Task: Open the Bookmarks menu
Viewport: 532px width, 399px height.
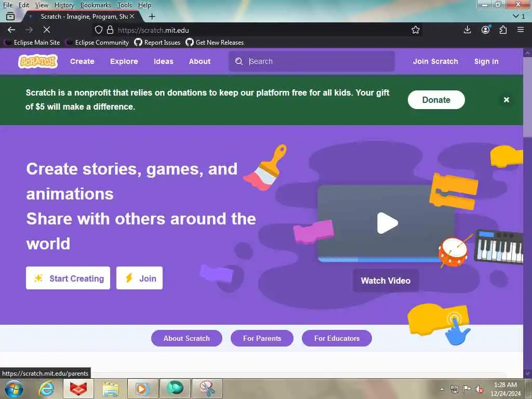Action: (x=96, y=5)
